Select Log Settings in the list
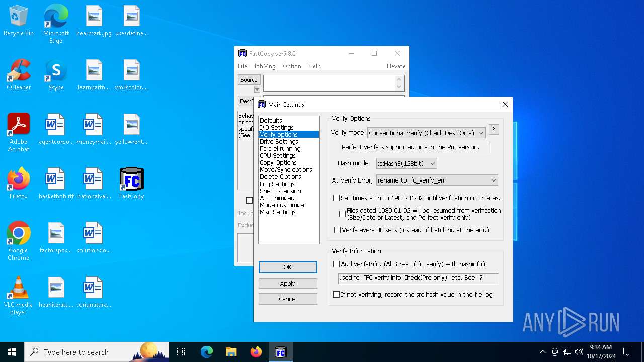 (289, 184)
